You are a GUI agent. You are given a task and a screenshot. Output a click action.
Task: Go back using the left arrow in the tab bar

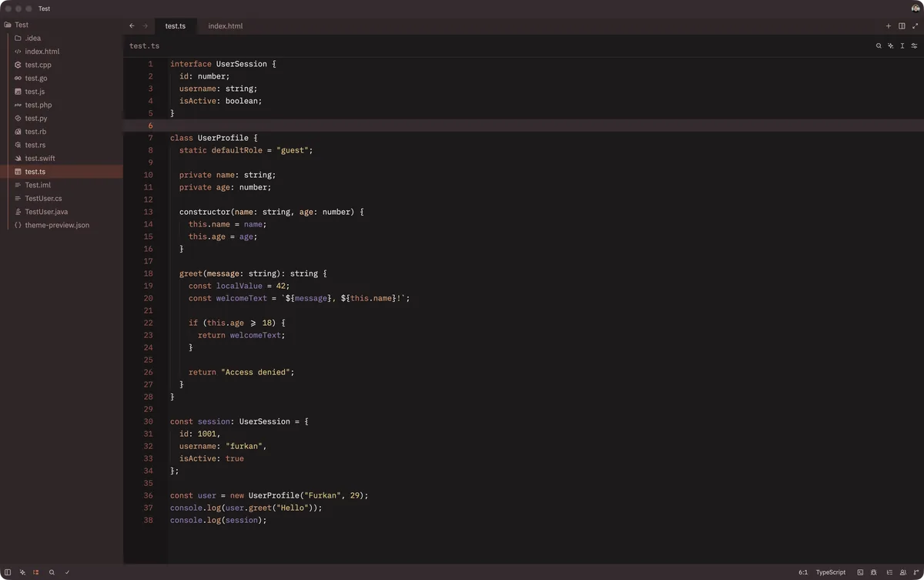point(132,26)
